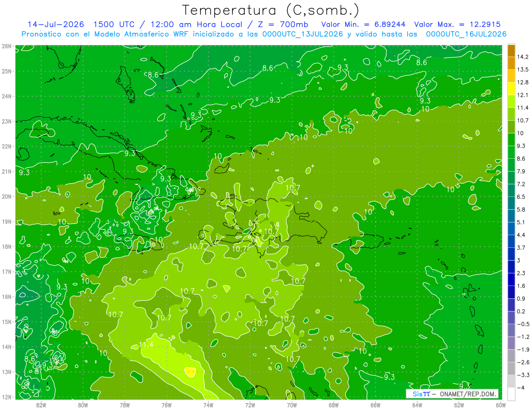Click the '-0.5' colorbar label
The image size is (532, 411).
[x=524, y=324]
